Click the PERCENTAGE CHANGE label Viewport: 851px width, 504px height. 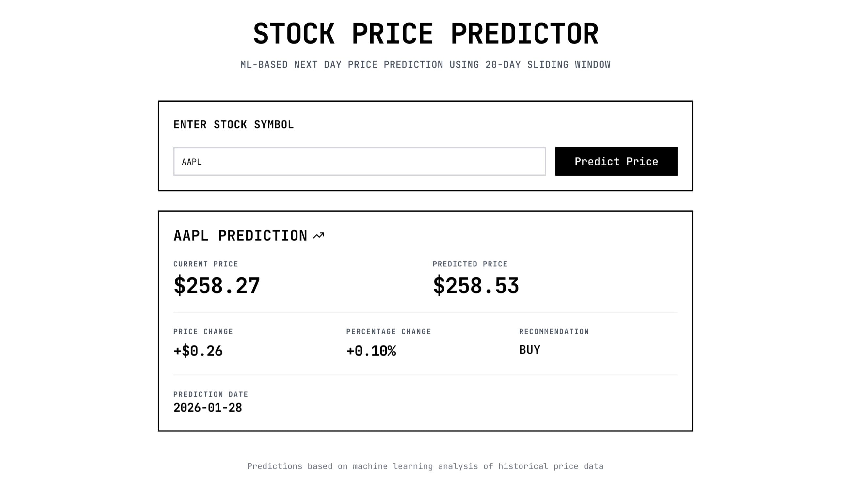click(x=388, y=331)
